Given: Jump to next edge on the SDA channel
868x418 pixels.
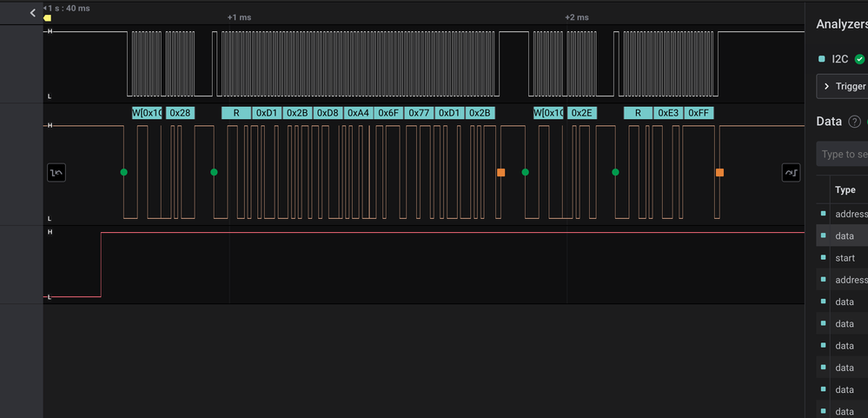Looking at the screenshot, I should click(x=791, y=173).
